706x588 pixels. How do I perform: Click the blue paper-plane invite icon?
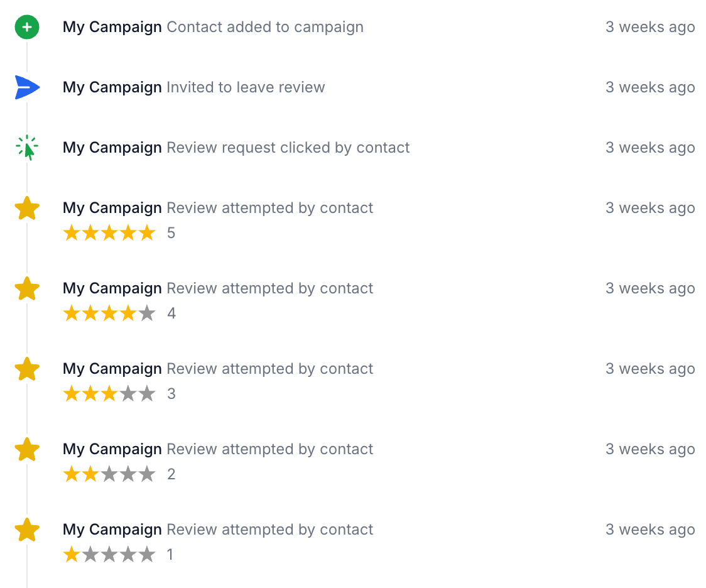pyautogui.click(x=27, y=87)
